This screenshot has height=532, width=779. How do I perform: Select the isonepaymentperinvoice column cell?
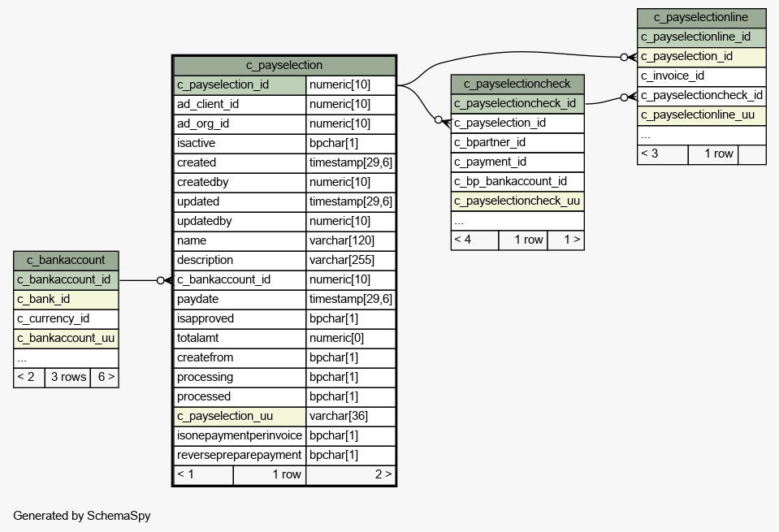(240, 435)
